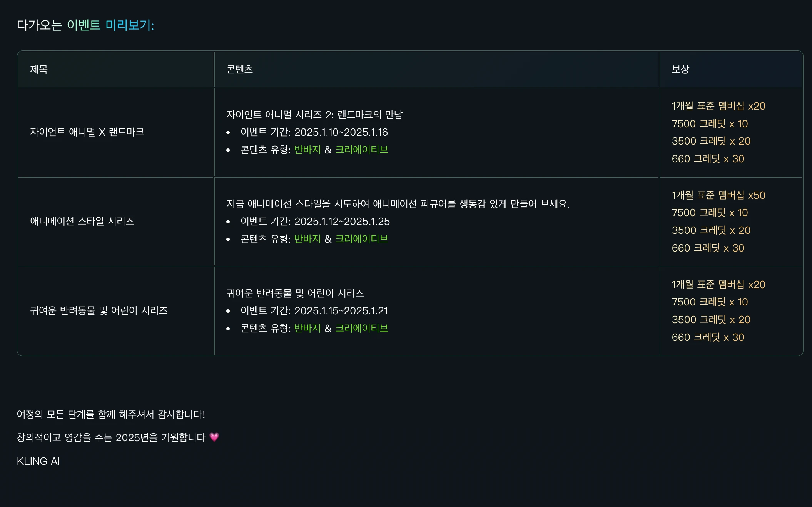This screenshot has width=812, height=507.
Task: Open 반바지 link in 귀여운 반려동물 row
Action: point(307,328)
